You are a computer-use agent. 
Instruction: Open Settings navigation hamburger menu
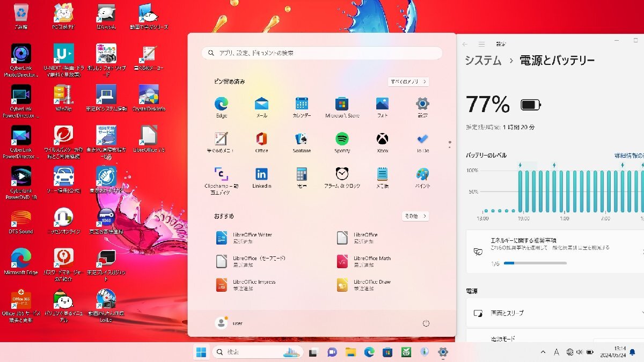(x=482, y=44)
